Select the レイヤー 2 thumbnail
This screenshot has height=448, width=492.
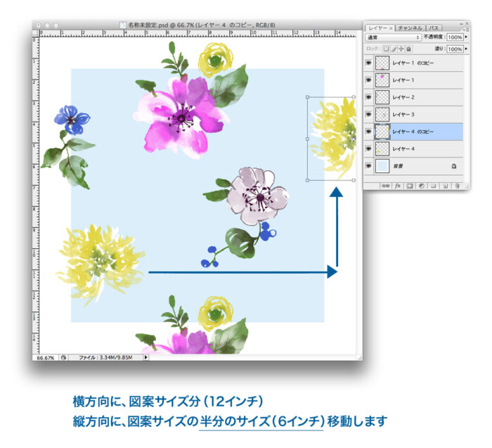click(382, 97)
